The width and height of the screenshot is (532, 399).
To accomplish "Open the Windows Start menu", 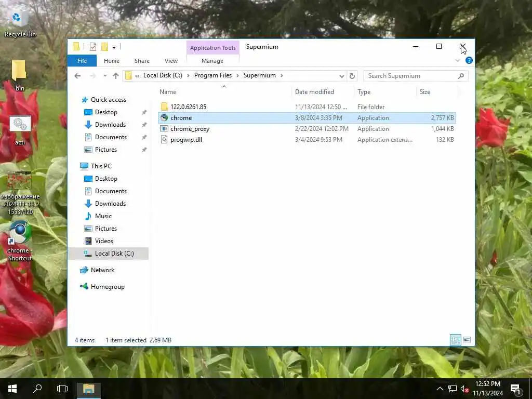I will point(12,389).
